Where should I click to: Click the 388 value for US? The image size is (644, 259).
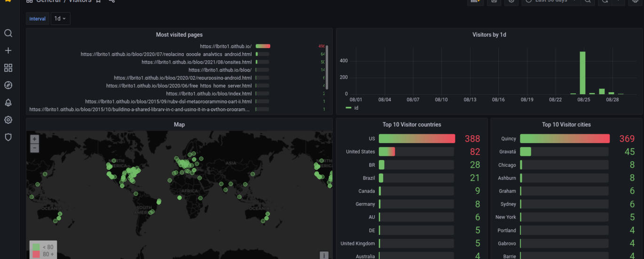tap(472, 138)
